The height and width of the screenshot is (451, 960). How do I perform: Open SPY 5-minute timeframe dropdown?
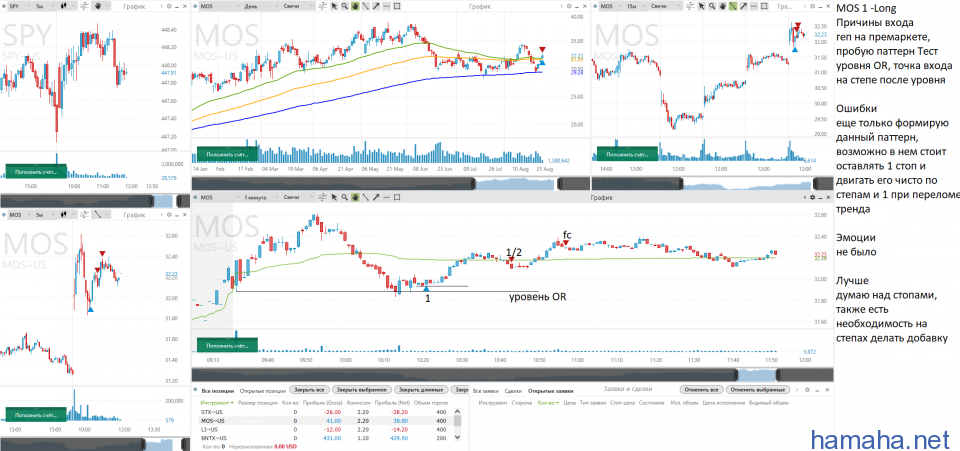coord(45,6)
